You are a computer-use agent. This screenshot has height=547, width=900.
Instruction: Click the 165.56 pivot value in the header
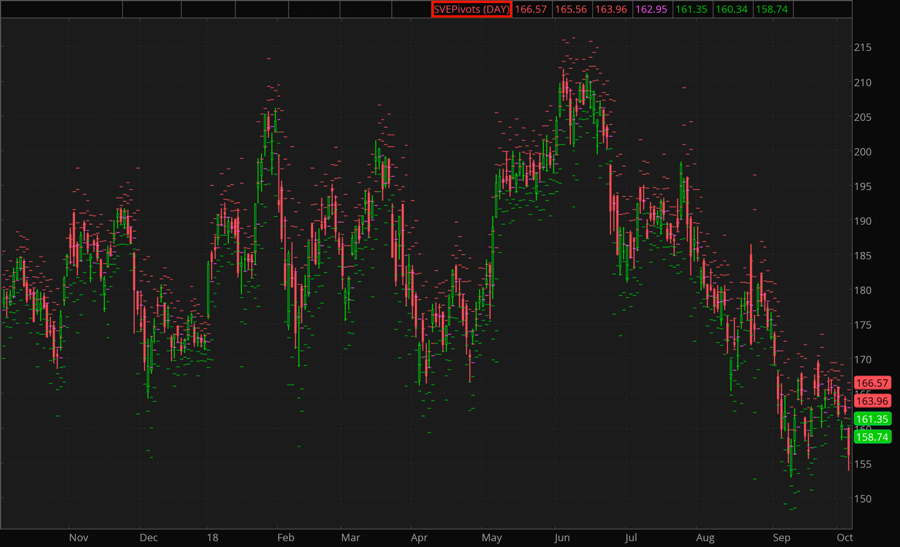pos(571,9)
